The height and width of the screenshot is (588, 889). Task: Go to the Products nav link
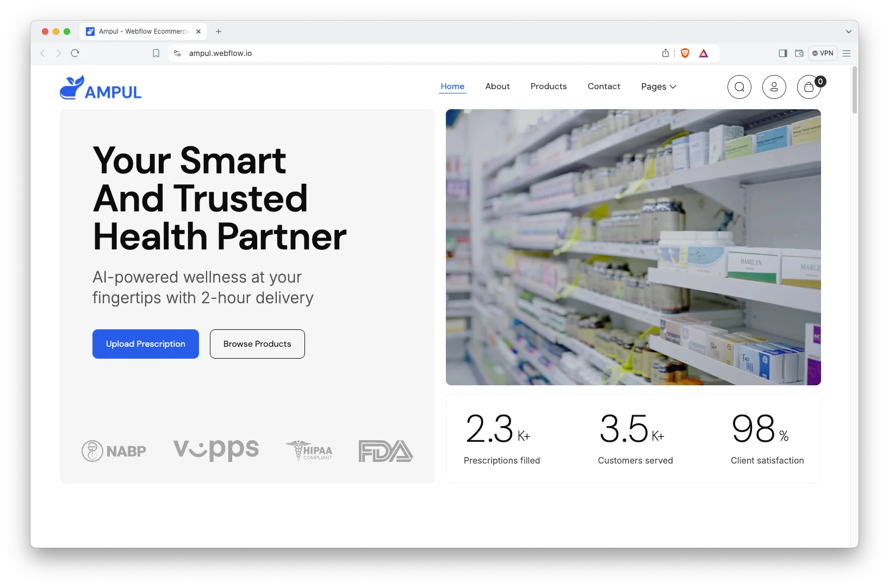(x=549, y=86)
